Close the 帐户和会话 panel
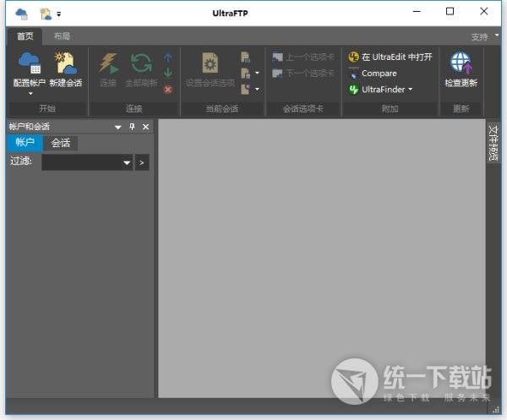507x420 pixels. pyautogui.click(x=146, y=127)
